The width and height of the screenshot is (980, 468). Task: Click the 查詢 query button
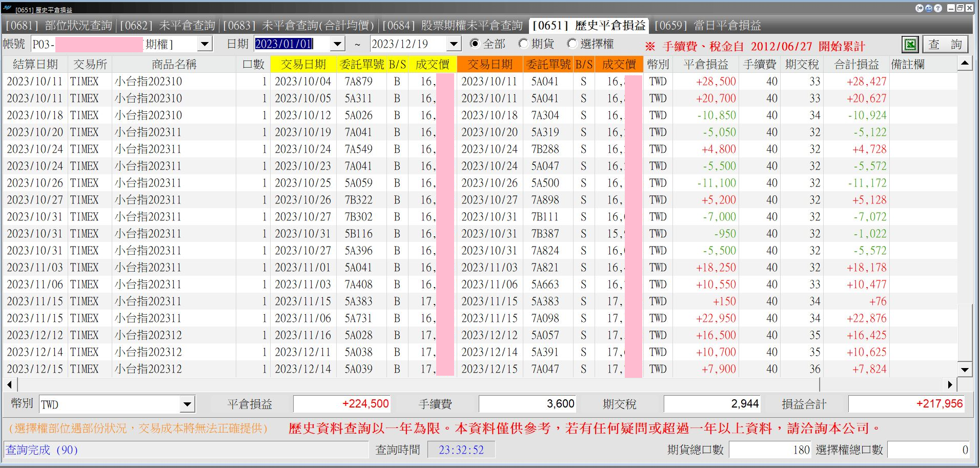click(x=946, y=45)
